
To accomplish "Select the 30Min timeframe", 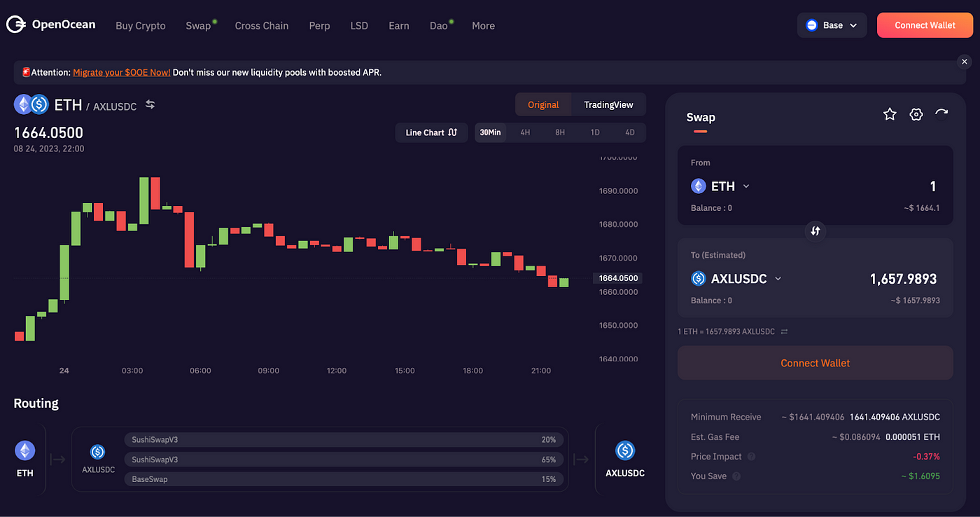I will coord(490,132).
